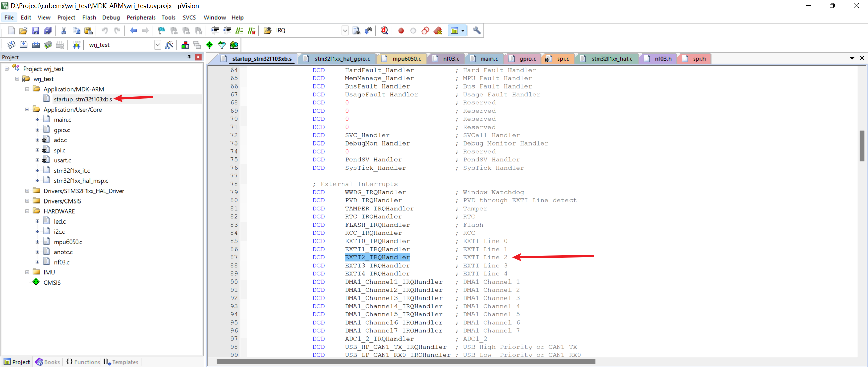Open the editor tab list dropdown arrow
Viewport: 868px width, 367px height.
(852, 58)
